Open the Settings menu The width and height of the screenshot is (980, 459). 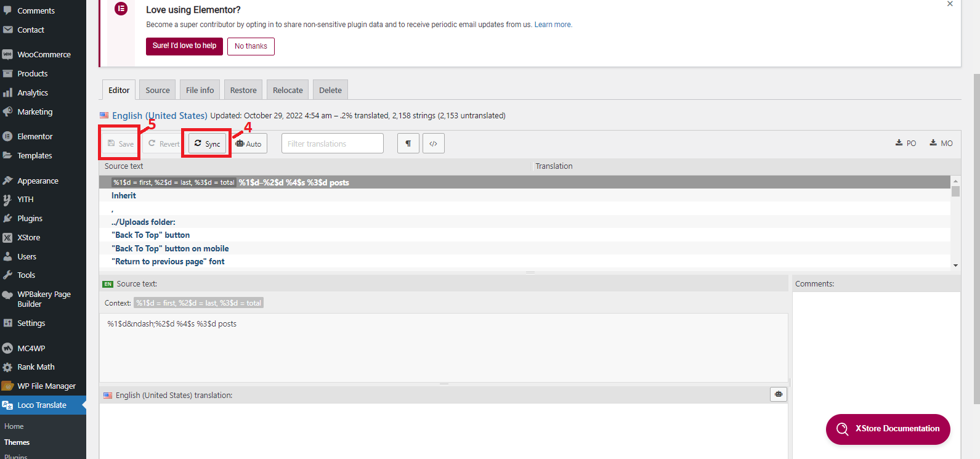click(31, 323)
